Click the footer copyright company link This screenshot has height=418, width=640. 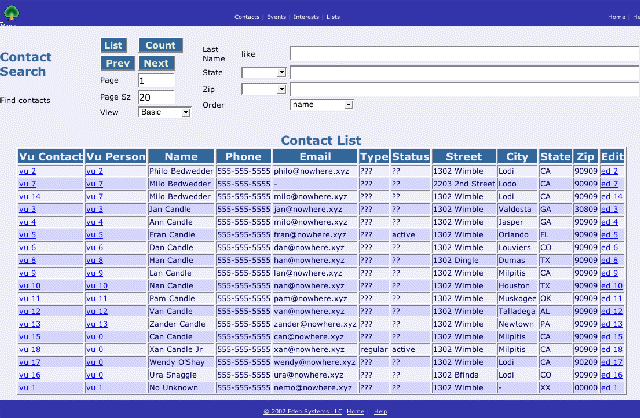pyautogui.click(x=302, y=411)
